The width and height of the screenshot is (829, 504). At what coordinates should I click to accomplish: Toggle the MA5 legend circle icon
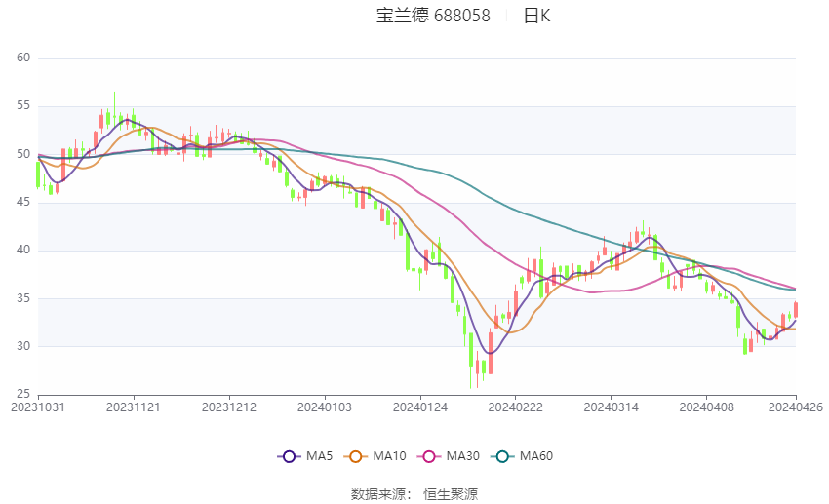[289, 456]
